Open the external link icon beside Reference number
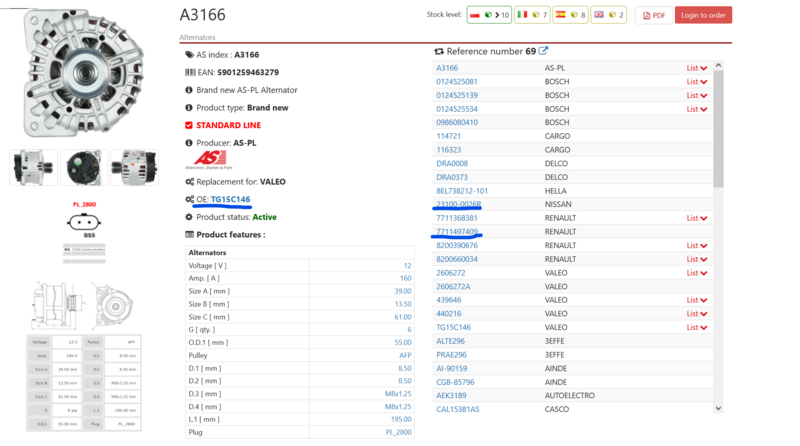 (x=543, y=51)
